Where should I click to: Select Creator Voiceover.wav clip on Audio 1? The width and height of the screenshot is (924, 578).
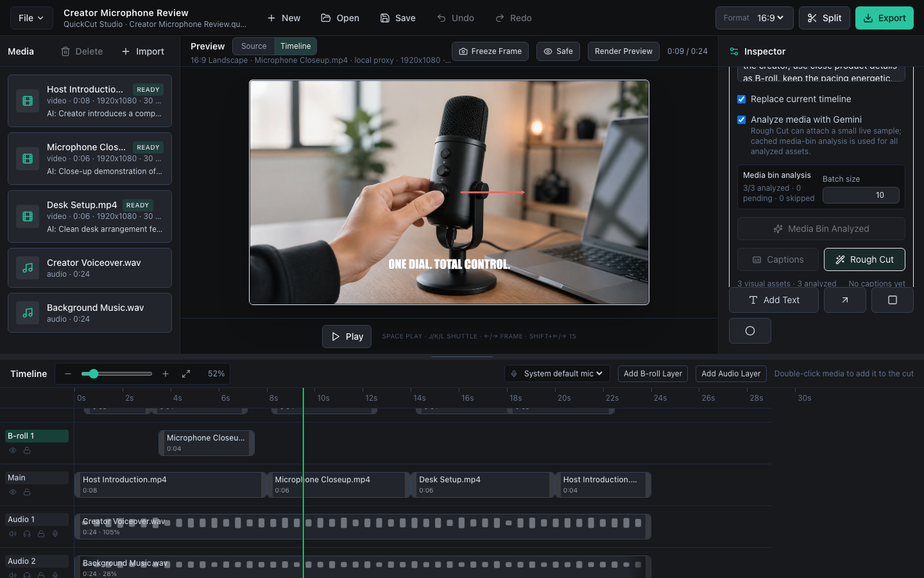click(363, 527)
